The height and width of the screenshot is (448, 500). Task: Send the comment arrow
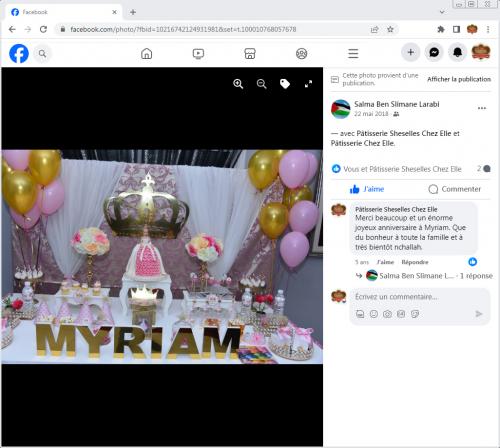pos(479,314)
